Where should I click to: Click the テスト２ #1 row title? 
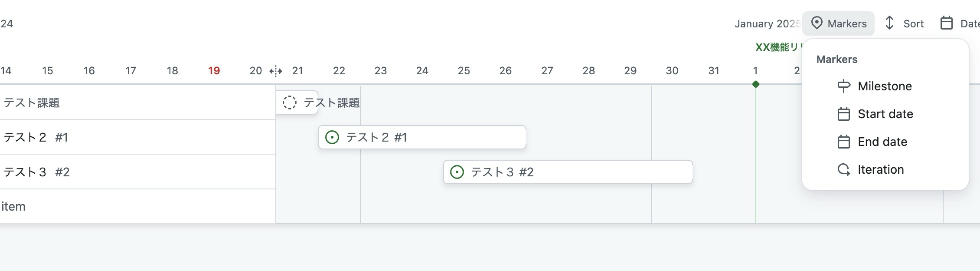click(x=36, y=137)
